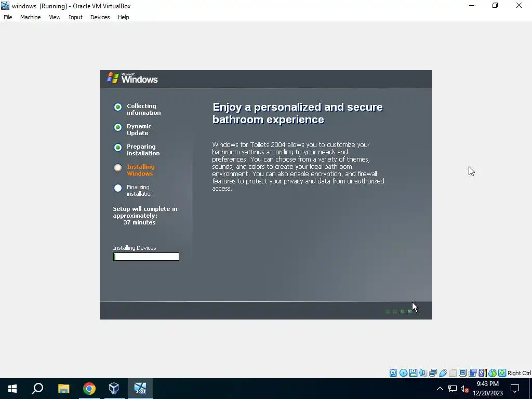
Task: Switch to VirtualBox Manager cube taskbar icon
Action: coord(114,389)
